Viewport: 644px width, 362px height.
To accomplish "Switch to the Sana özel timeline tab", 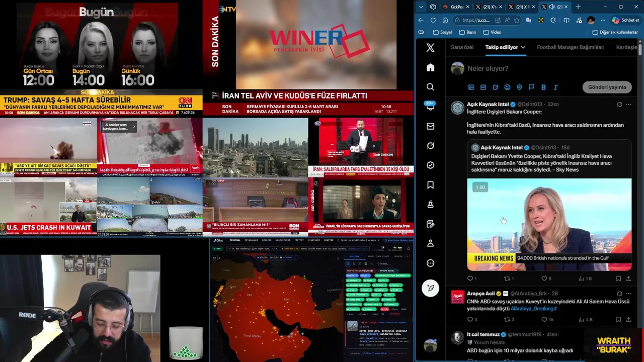I will (x=462, y=47).
